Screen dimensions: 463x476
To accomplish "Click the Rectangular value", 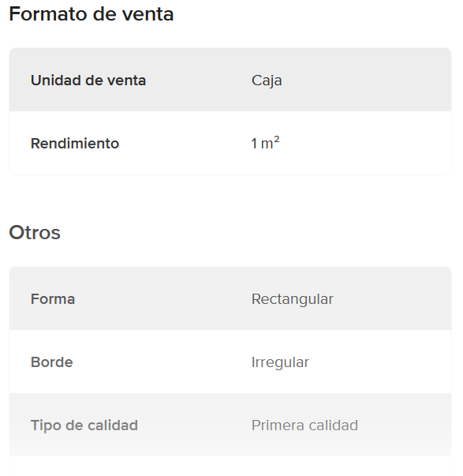I will (293, 300).
